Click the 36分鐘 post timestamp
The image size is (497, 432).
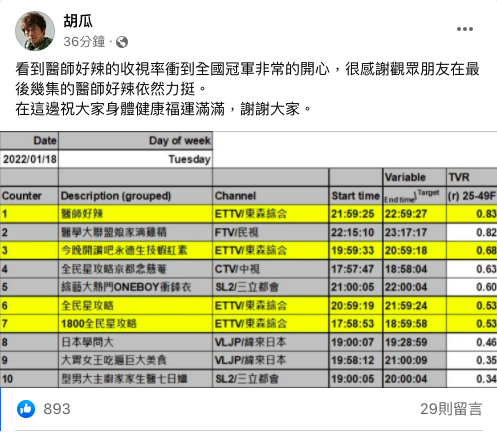pos(84,42)
